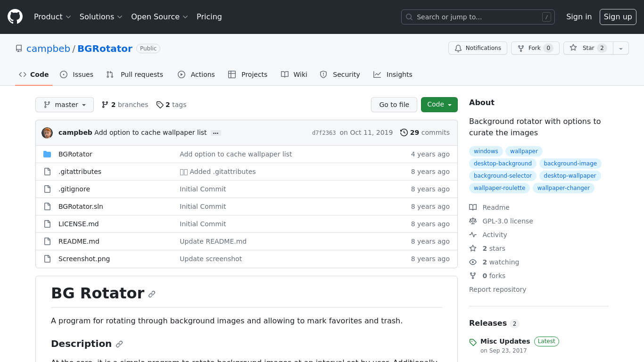Select the background-selector topic tag
Viewport: 644px width, 362px height.
(x=503, y=176)
